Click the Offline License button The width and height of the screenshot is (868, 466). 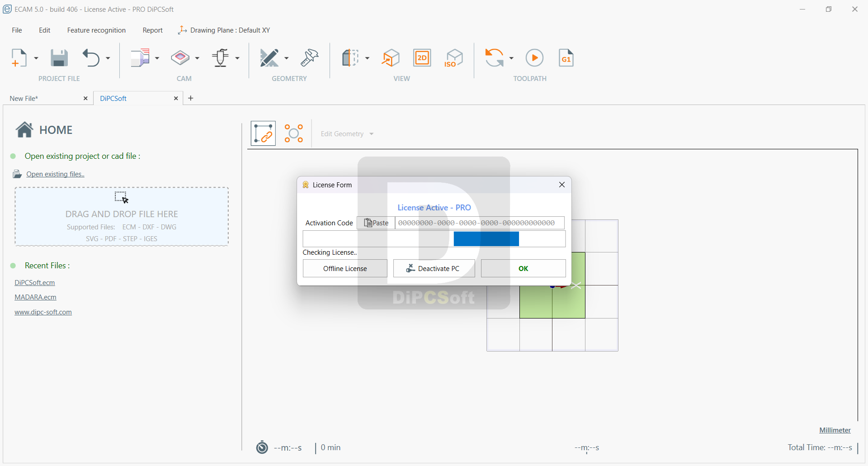click(345, 268)
